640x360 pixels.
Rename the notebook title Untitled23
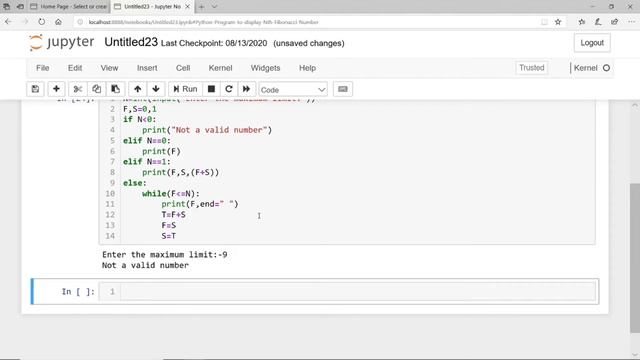pos(131,42)
